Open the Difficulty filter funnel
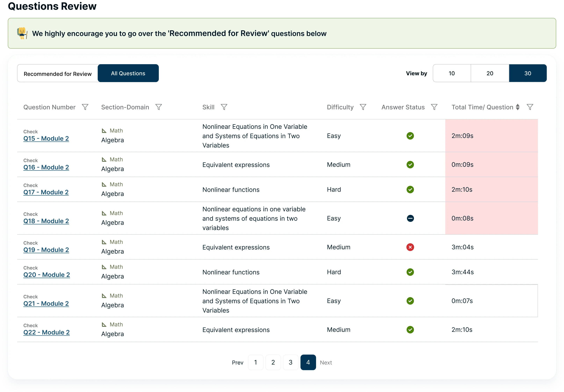Screen dimensions: 564x392 [x=363, y=107]
